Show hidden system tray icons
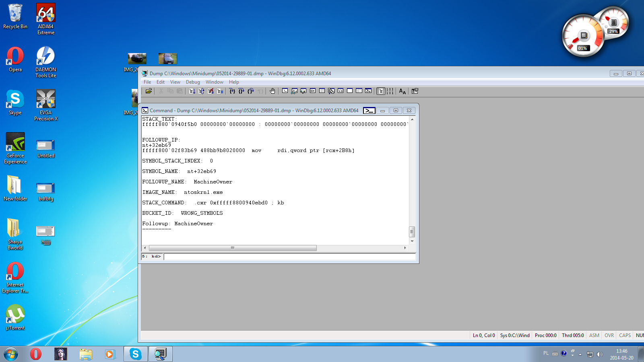The image size is (644, 362). (580, 354)
